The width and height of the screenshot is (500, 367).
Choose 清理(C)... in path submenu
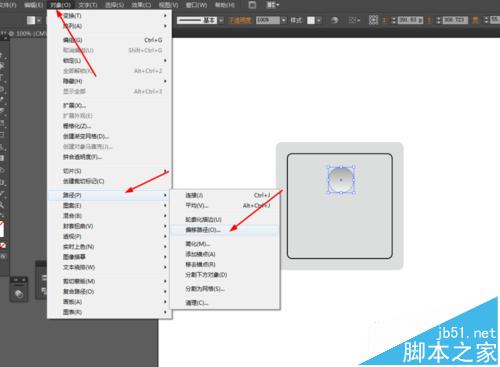225,303
